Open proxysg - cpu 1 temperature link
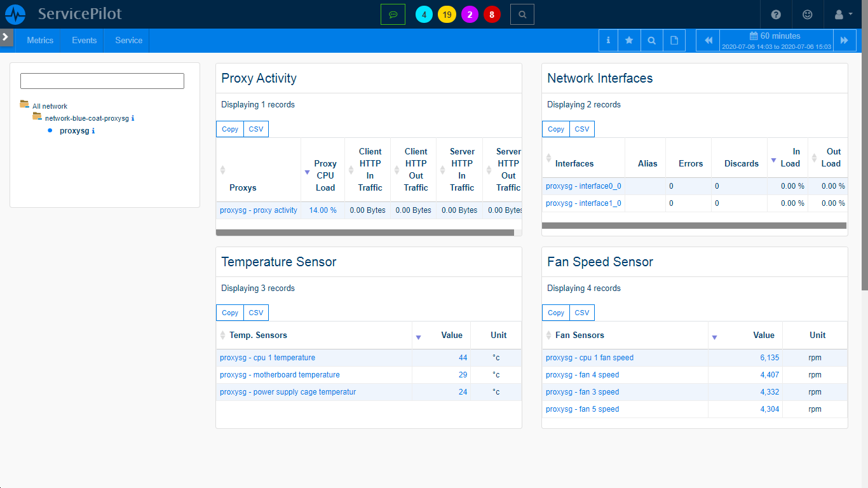 coord(268,357)
